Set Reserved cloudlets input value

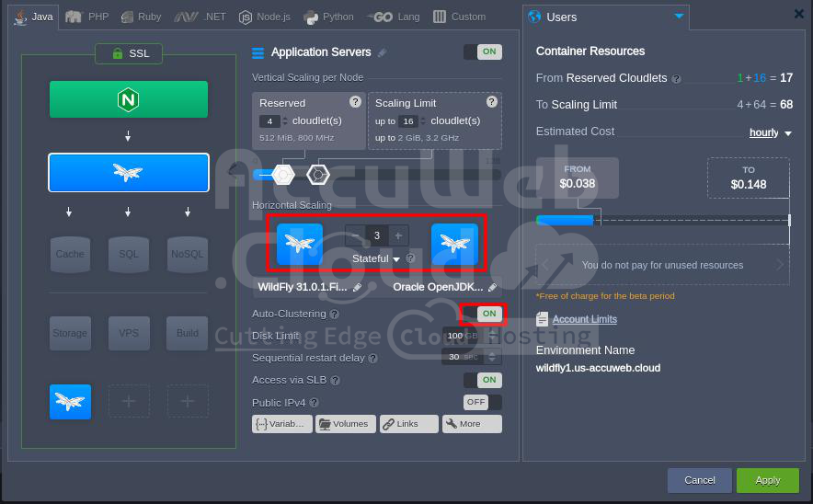point(269,121)
